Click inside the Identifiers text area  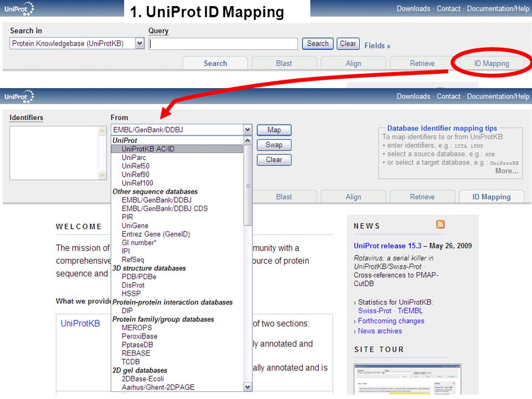(x=54, y=153)
